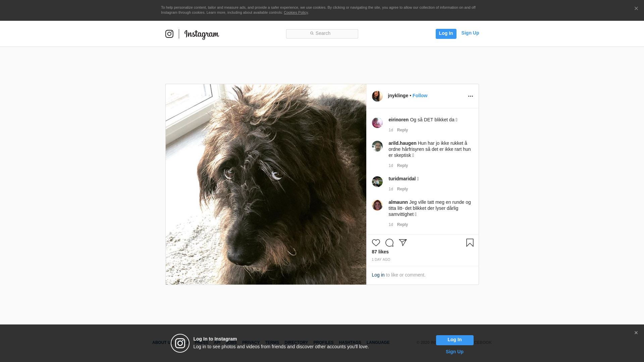
Task: Open the PROFILES footer link
Action: pos(323,343)
